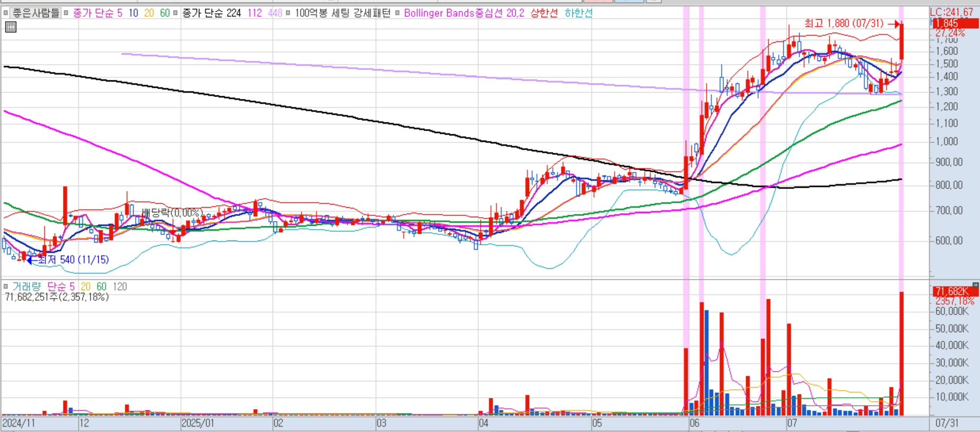Click the 07/31 date label at axis corner

point(947,423)
